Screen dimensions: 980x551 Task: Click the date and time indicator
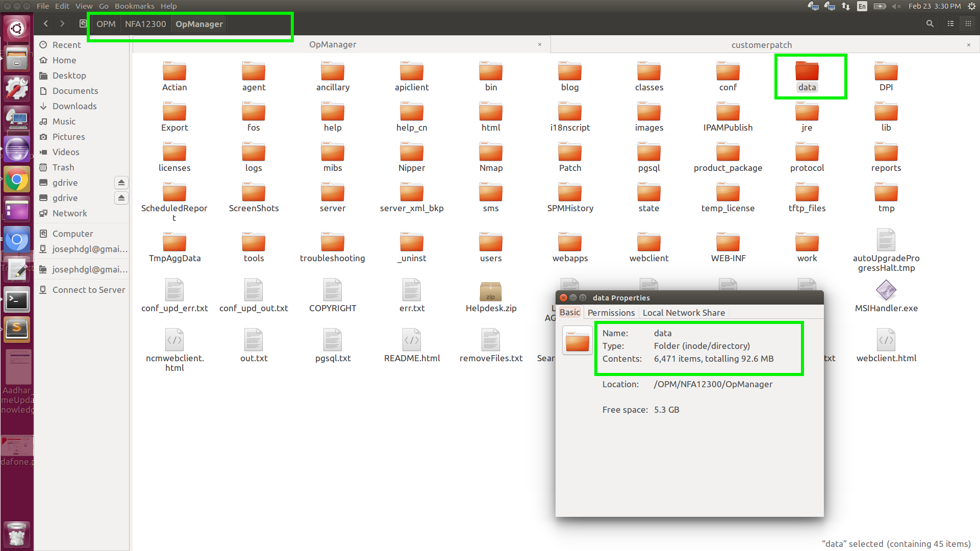click(x=935, y=6)
